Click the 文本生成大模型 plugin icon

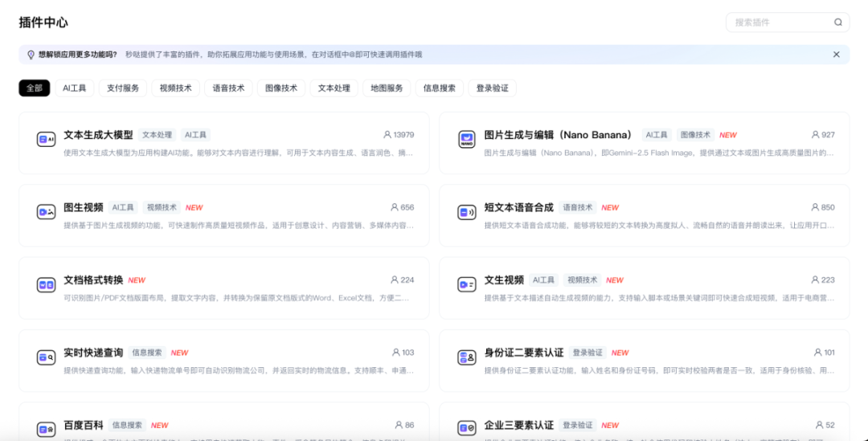(46, 140)
